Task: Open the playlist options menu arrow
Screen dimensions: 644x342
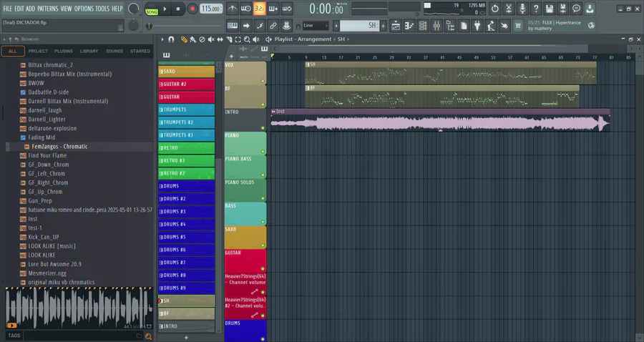Action: 162,39
